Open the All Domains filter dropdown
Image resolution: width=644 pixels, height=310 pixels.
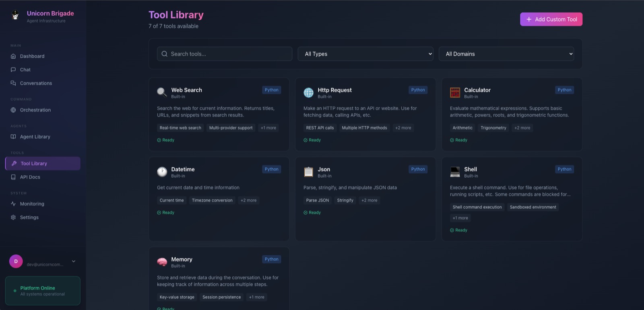click(x=506, y=54)
